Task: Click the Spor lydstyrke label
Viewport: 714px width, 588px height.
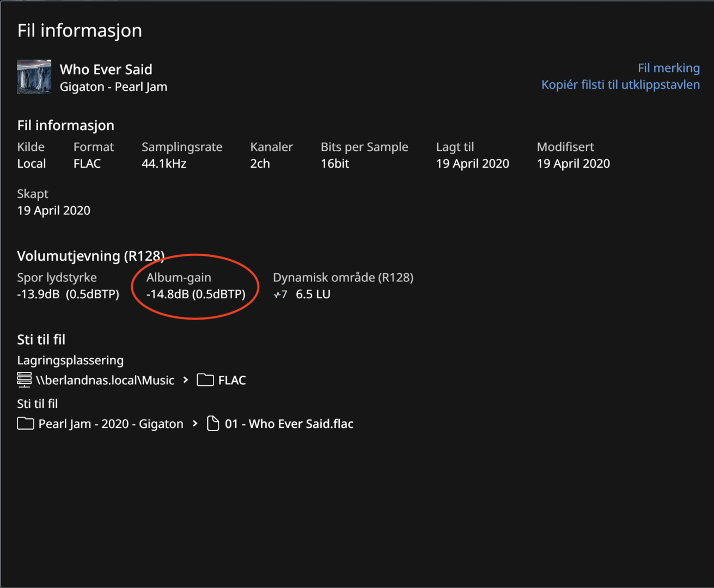Action: 57,277
